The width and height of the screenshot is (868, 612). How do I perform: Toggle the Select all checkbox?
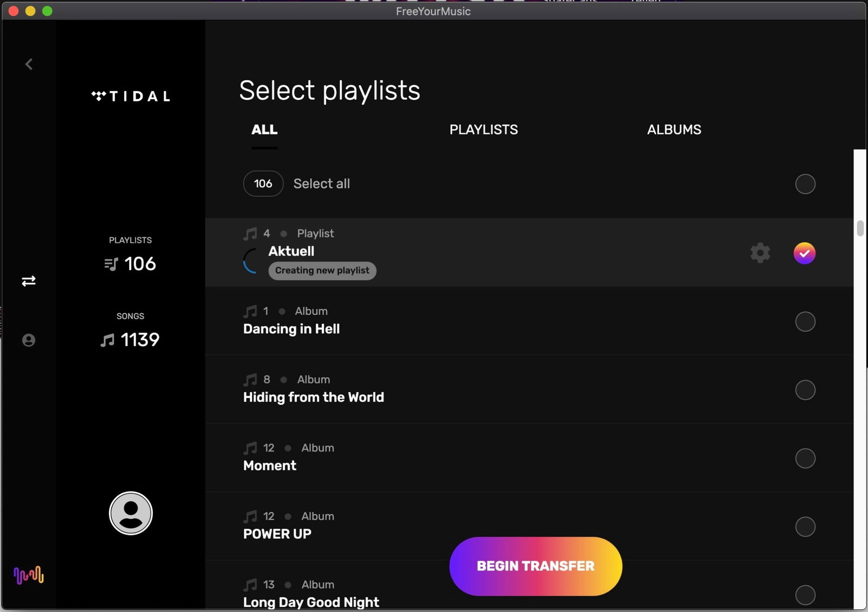tap(805, 184)
